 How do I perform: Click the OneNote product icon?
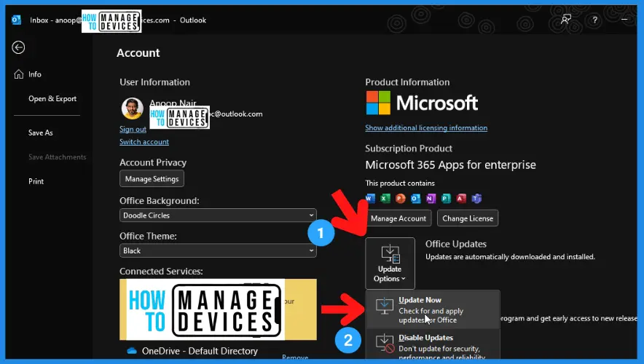coord(431,199)
